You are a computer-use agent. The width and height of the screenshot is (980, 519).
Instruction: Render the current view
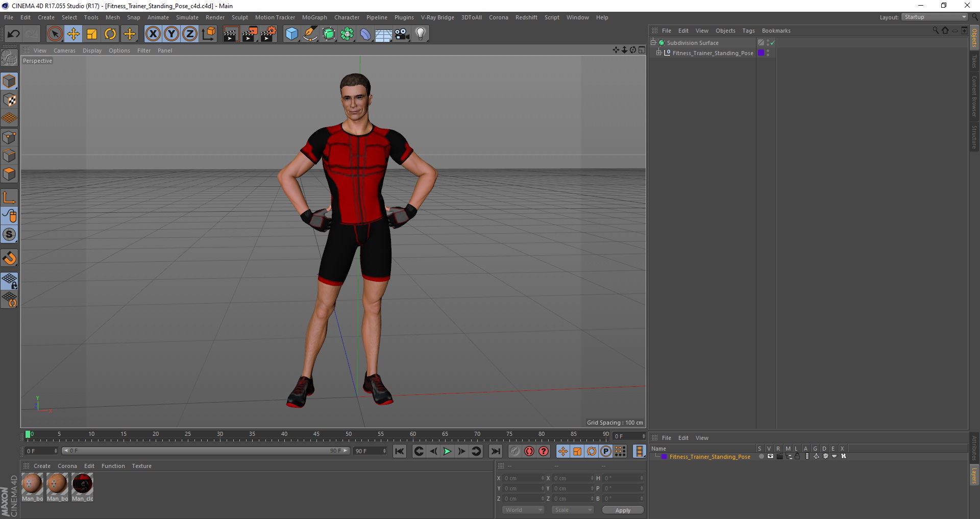[x=231, y=34]
